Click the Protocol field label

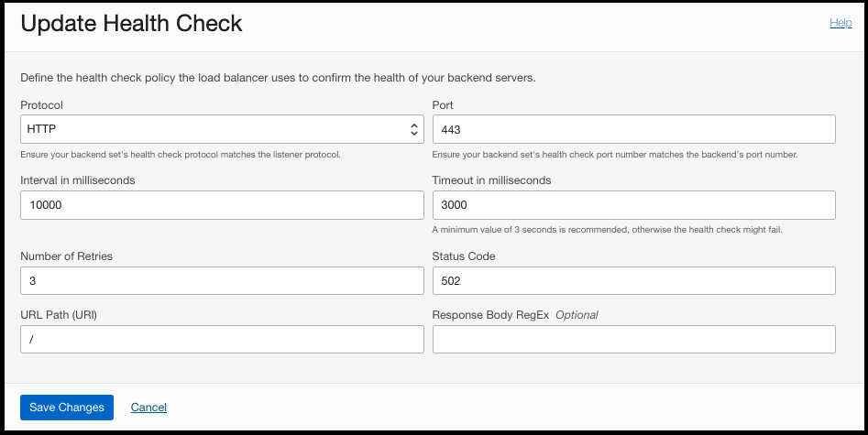click(x=41, y=105)
